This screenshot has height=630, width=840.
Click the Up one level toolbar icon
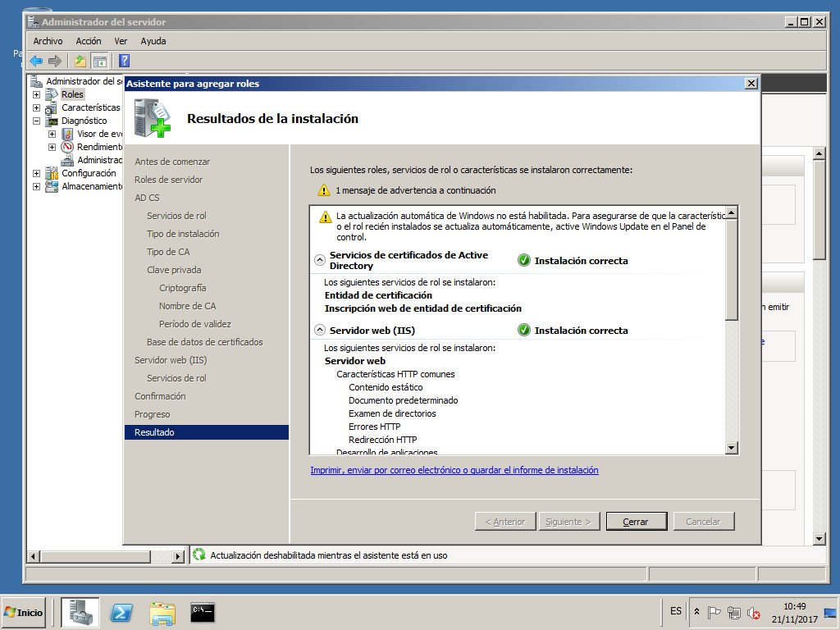[80, 61]
